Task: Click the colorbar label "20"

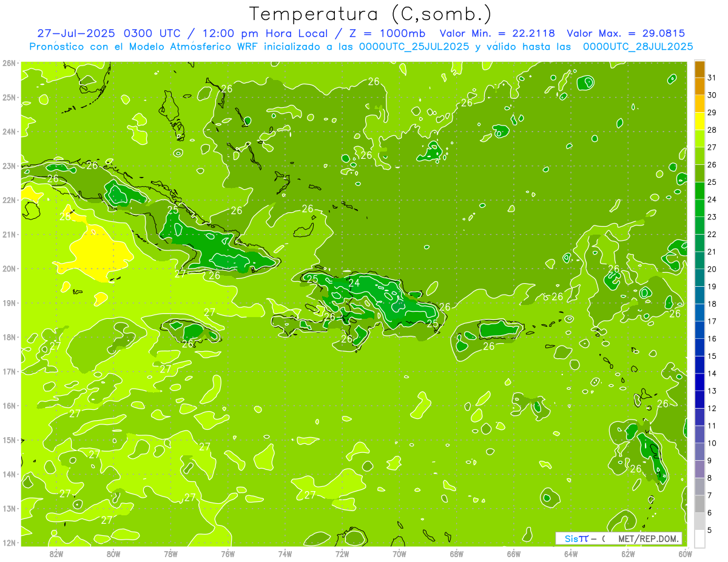Action: (x=712, y=269)
